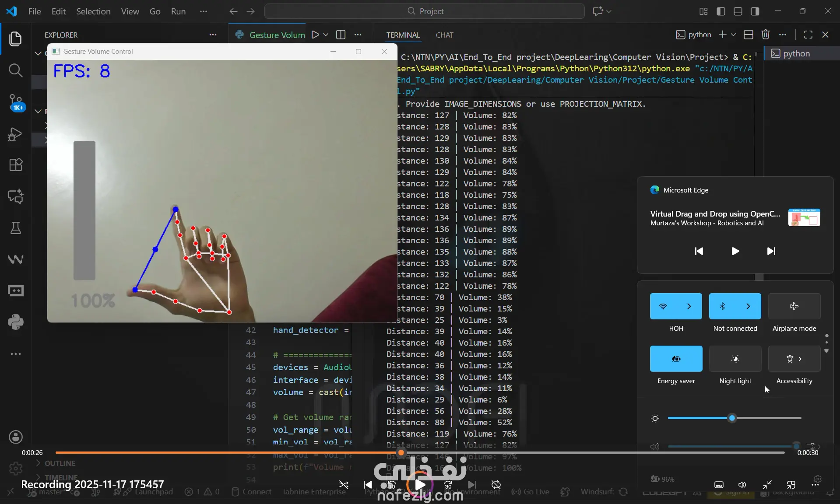
Task: Toggle shuffle in the video player
Action: [x=344, y=485]
